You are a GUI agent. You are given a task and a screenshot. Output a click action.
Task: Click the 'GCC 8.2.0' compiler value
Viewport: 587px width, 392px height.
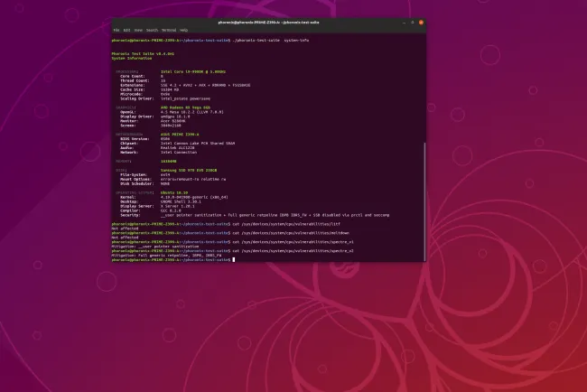171,210
